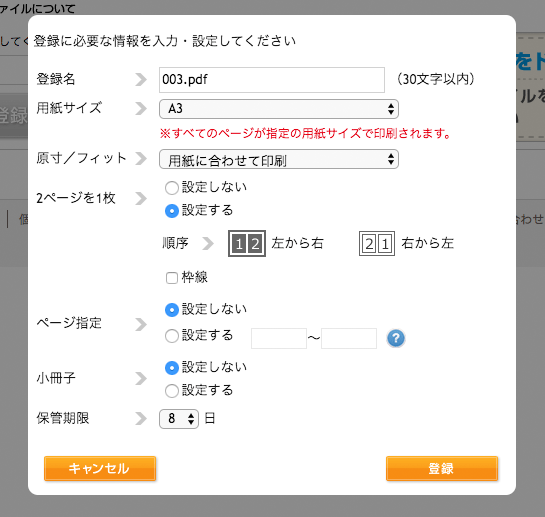Select the 左から右 page order icon

pyautogui.click(x=247, y=243)
